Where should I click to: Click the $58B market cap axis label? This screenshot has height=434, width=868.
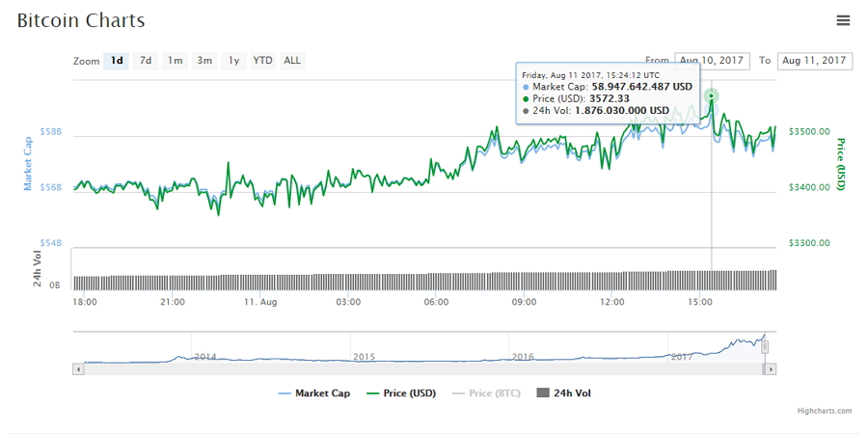click(51, 132)
